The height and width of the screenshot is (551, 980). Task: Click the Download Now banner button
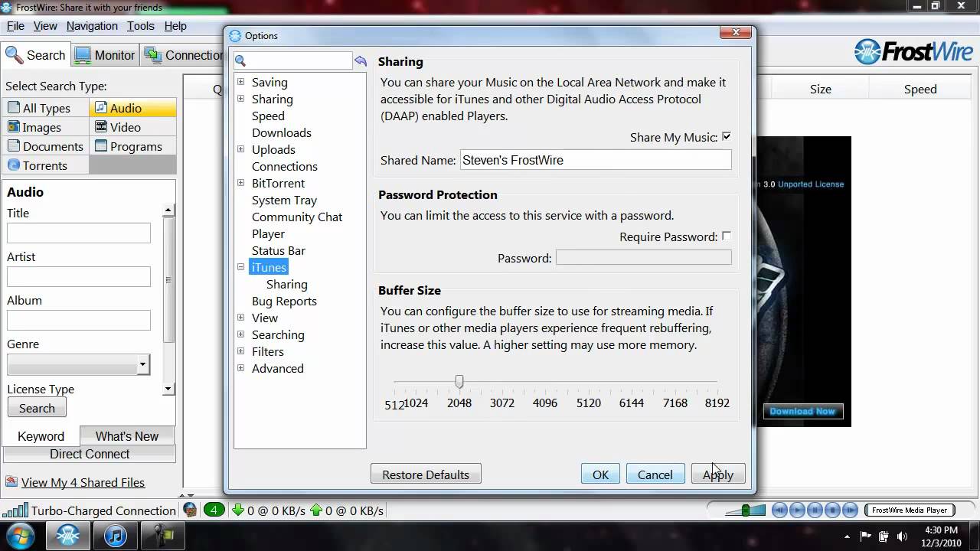tap(802, 411)
